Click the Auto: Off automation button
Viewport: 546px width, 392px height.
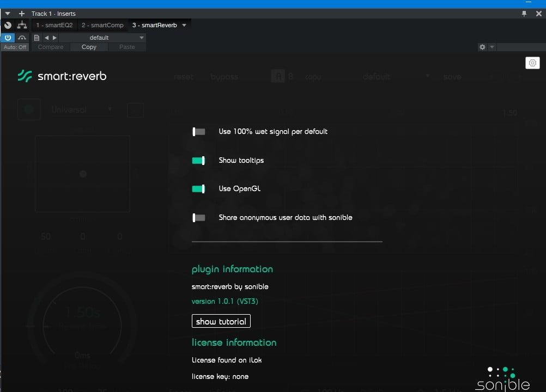[x=15, y=47]
